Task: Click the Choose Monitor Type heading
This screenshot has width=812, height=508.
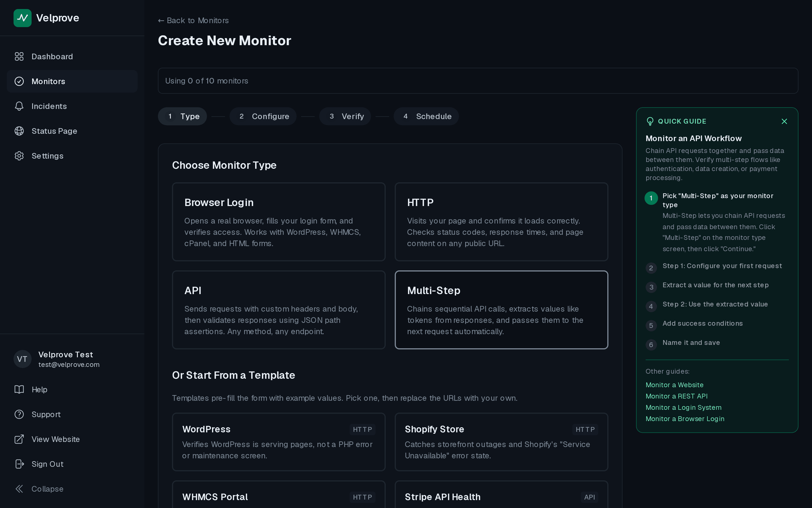Action: click(x=224, y=165)
